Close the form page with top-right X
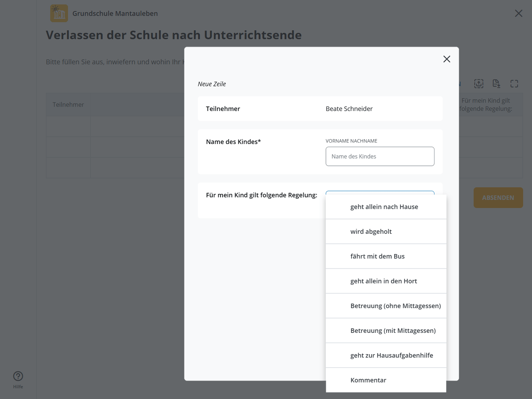Viewport: 532px width, 399px height. coord(519,13)
